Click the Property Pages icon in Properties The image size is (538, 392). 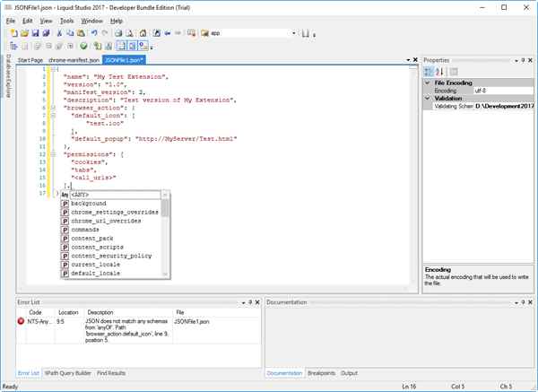point(454,72)
